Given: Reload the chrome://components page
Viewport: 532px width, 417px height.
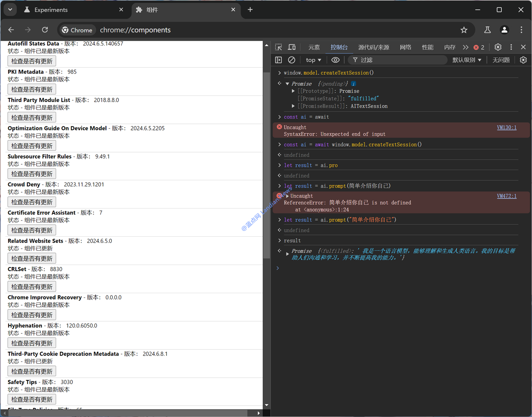Looking at the screenshot, I should (x=45, y=30).
